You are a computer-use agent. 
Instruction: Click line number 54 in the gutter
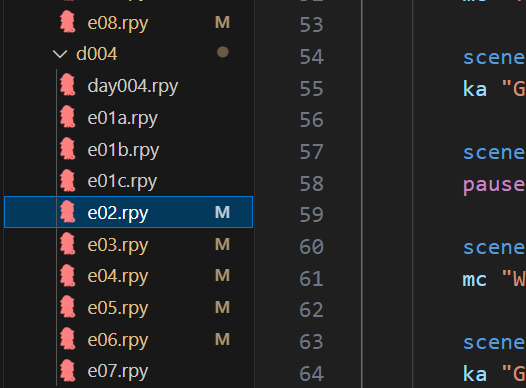(312, 57)
